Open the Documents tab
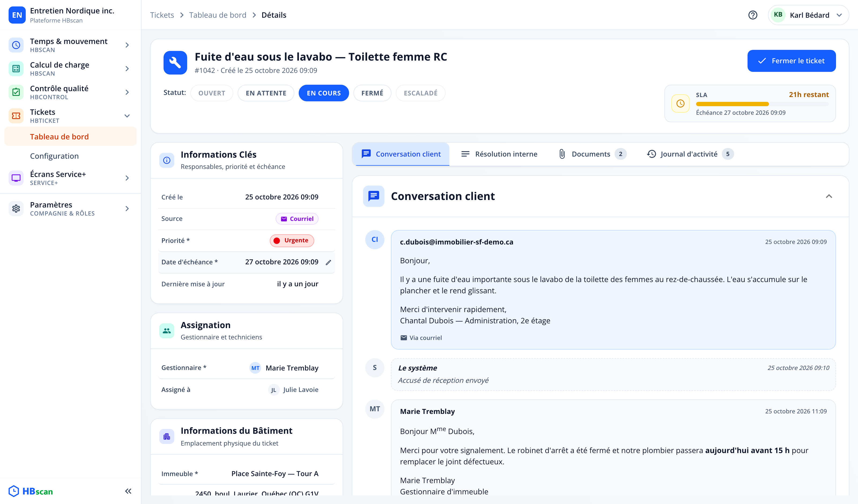This screenshot has width=858, height=504. click(593, 154)
